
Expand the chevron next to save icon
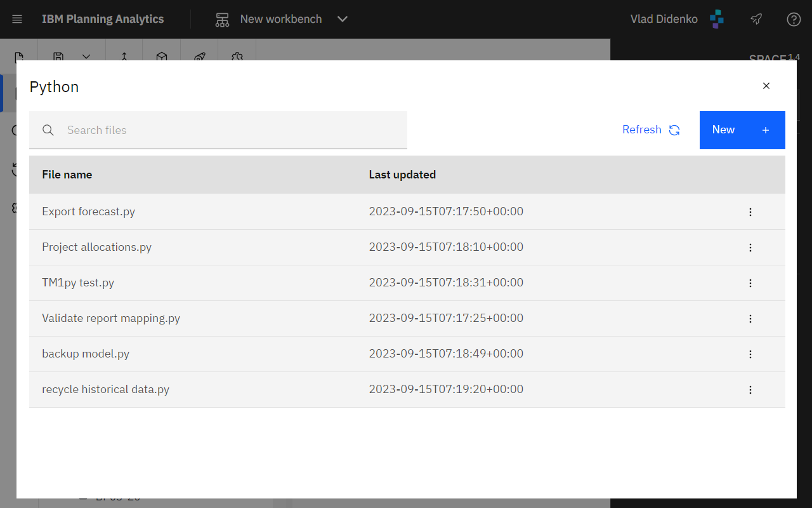[x=86, y=56]
